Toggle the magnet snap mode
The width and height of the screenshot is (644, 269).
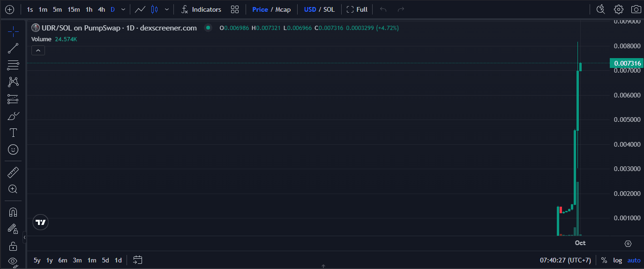[x=13, y=212]
